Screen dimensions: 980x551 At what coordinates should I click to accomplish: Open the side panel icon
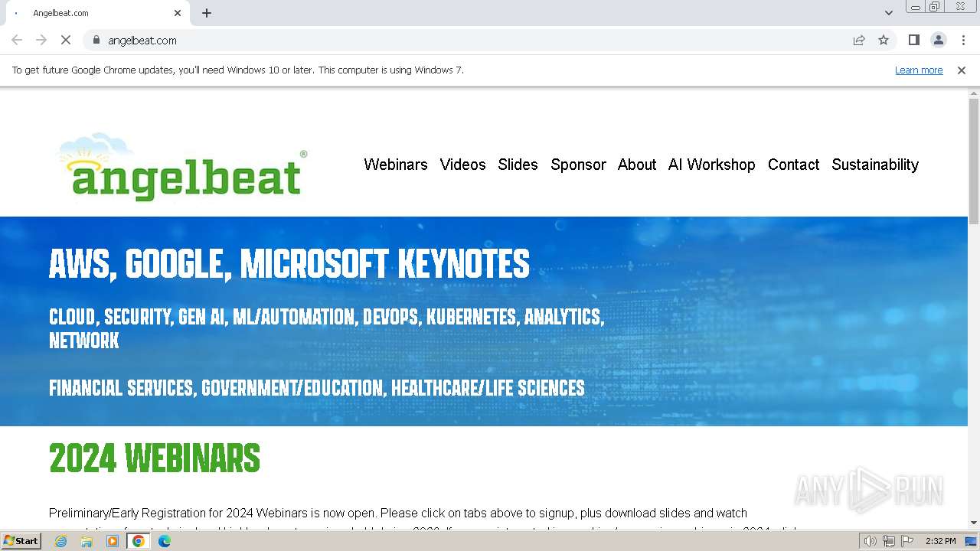point(913,40)
